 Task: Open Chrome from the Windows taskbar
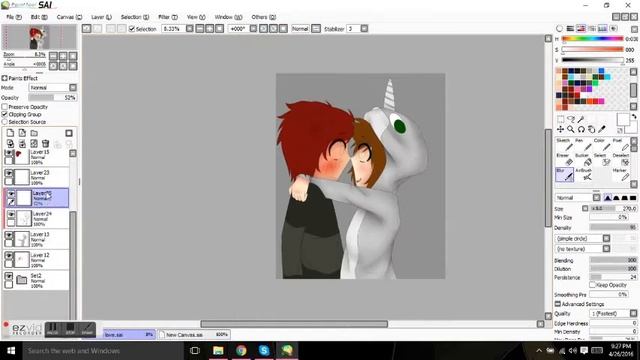click(241, 351)
